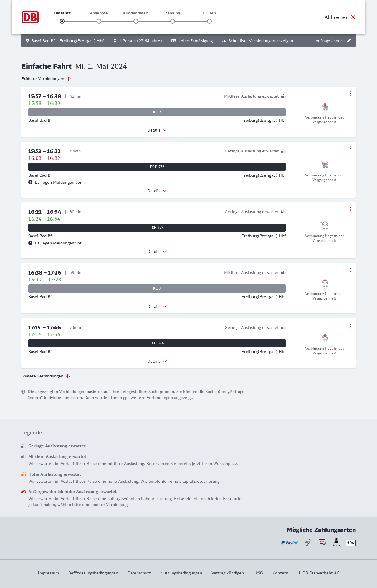Expand Details for the 15:57 RE 7 connection

pos(157,130)
